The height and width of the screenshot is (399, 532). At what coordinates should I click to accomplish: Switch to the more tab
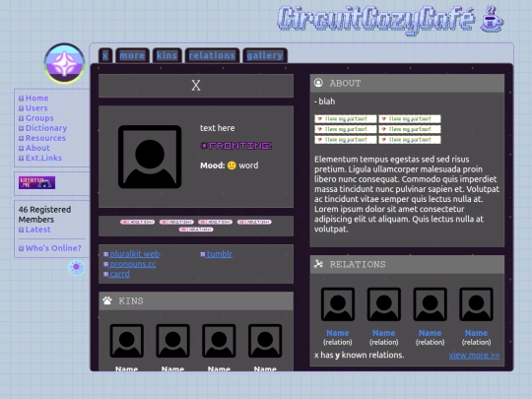click(132, 55)
